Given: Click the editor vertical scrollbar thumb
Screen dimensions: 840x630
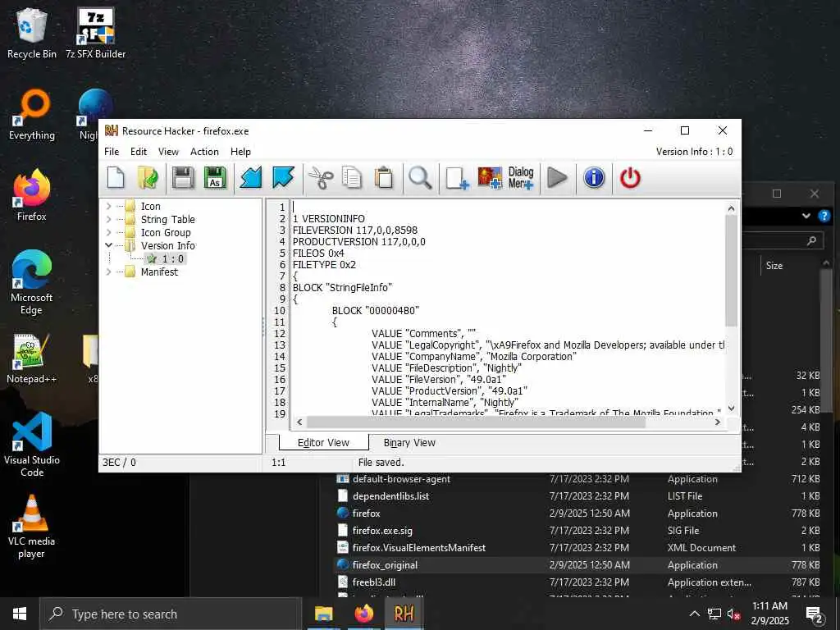Looking at the screenshot, I should coord(731,271).
